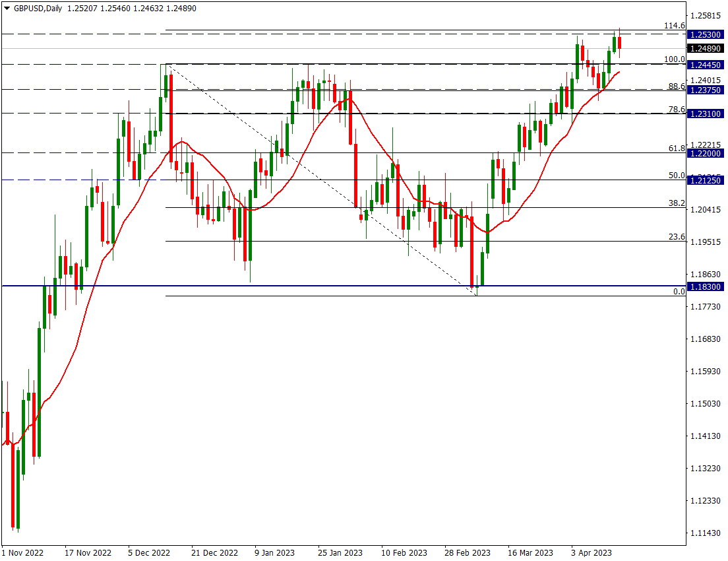Click the 1.16830 price axis value
This screenshot has height=561, width=728.
pyautogui.click(x=706, y=339)
